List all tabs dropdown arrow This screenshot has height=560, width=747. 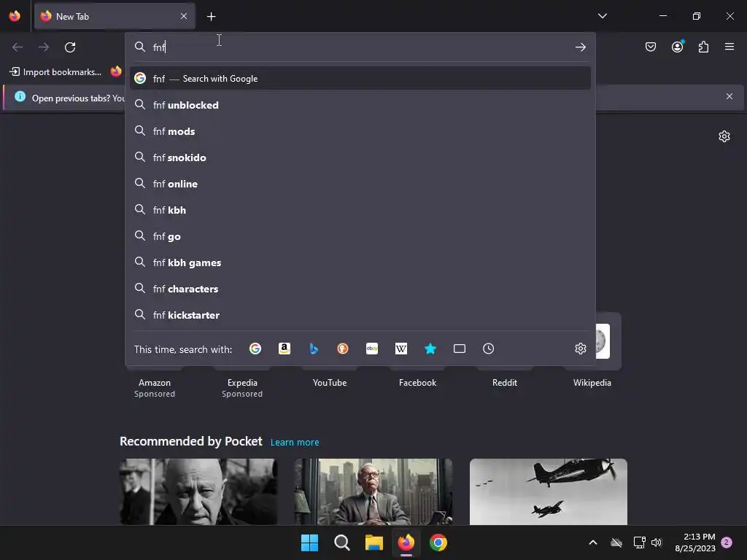603,16
